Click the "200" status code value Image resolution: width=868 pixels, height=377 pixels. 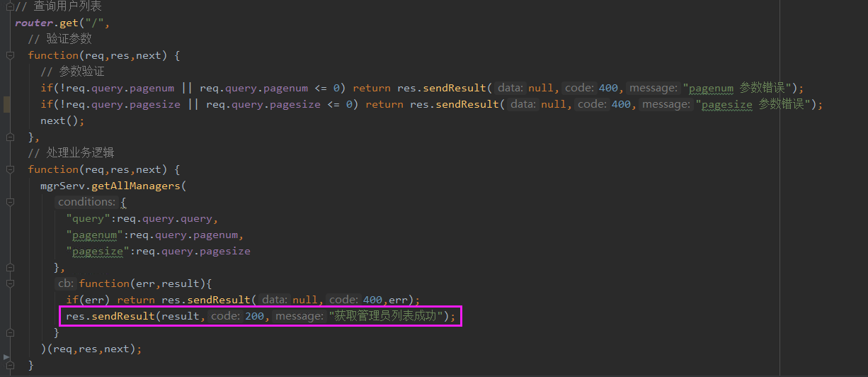tap(254, 316)
